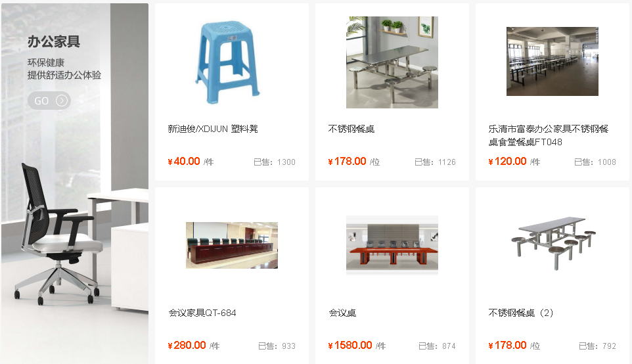Click the ¥1580.00 conference table price
This screenshot has height=364, width=632.
click(350, 346)
